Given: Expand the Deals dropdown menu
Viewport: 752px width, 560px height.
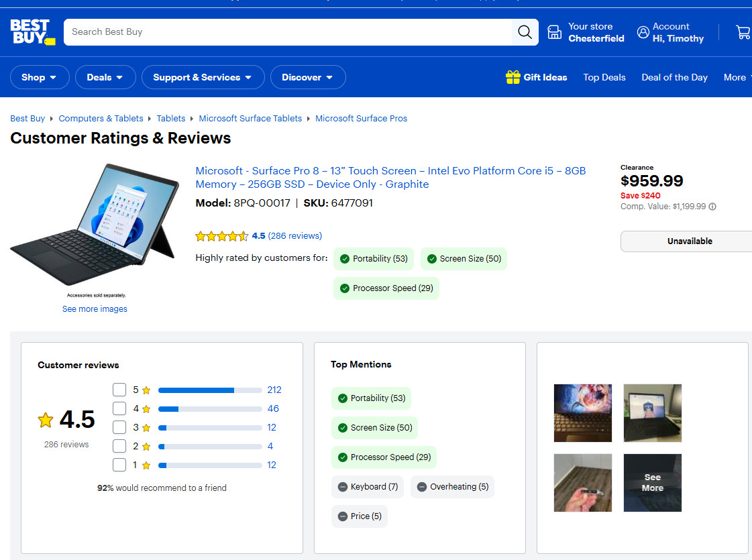Looking at the screenshot, I should (105, 77).
